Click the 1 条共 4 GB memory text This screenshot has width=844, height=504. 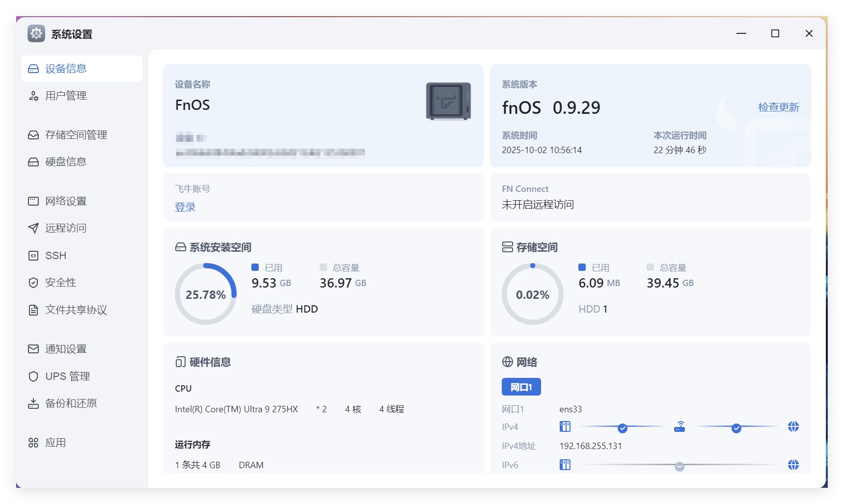[x=197, y=465]
